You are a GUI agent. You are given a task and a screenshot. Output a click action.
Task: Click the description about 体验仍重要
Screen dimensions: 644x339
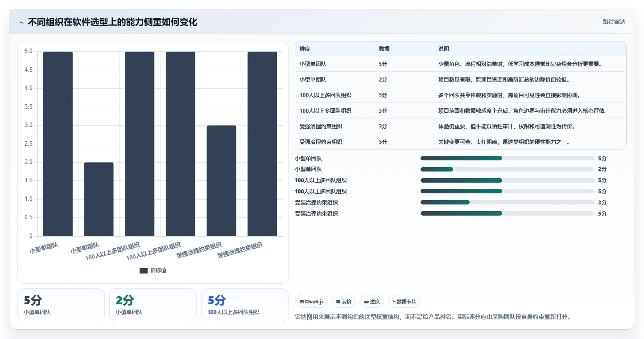507,127
